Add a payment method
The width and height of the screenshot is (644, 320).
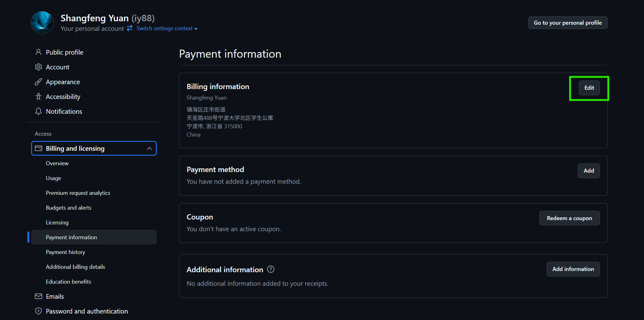[x=589, y=171]
